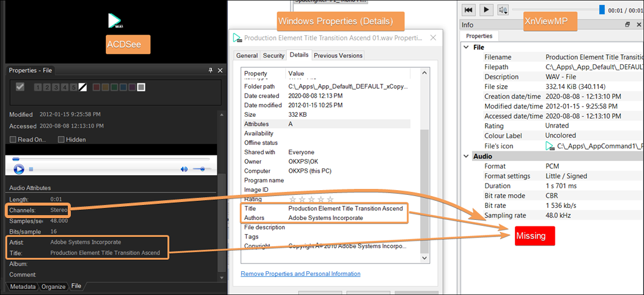Open the Previous Versions tab
Image resolution: width=644 pixels, height=295 pixels.
point(338,55)
